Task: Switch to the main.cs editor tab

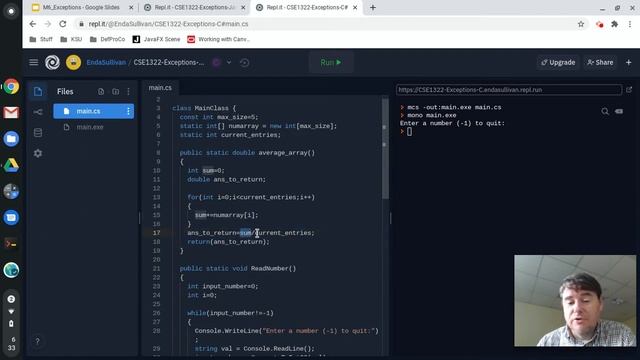Action: [x=160, y=87]
